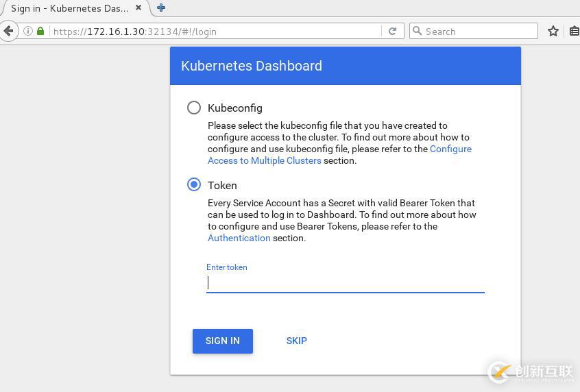Screen dimensions: 580x392
Task: Bookmark this page with the star icon
Action: (553, 31)
